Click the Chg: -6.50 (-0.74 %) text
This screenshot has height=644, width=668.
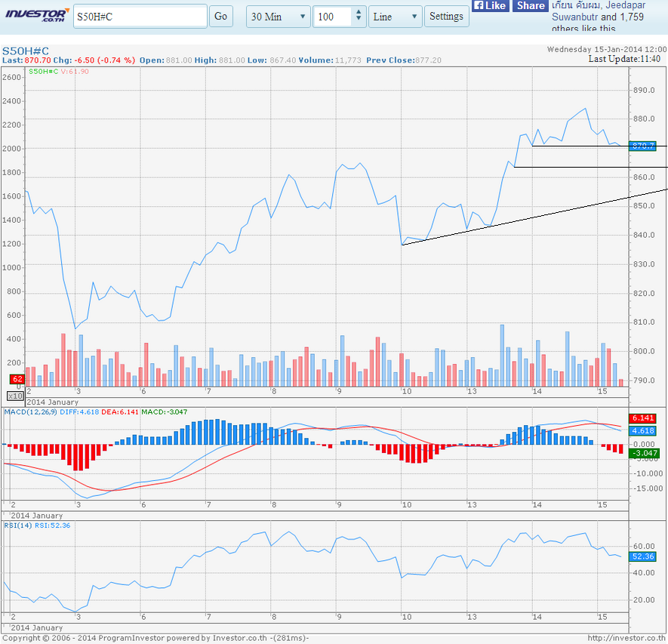(94, 60)
